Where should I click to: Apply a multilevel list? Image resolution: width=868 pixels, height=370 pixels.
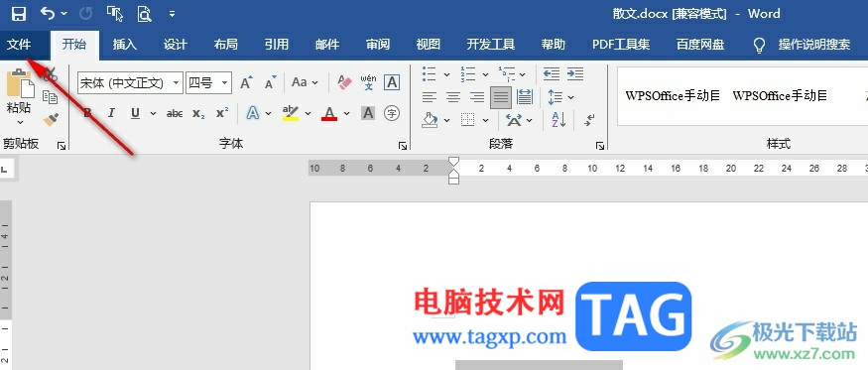coord(507,73)
